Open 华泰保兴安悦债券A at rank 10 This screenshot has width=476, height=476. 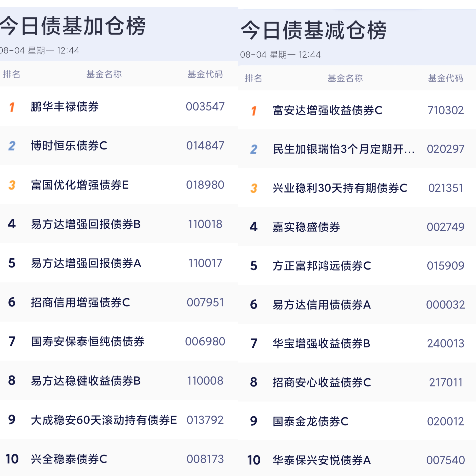(x=322, y=460)
